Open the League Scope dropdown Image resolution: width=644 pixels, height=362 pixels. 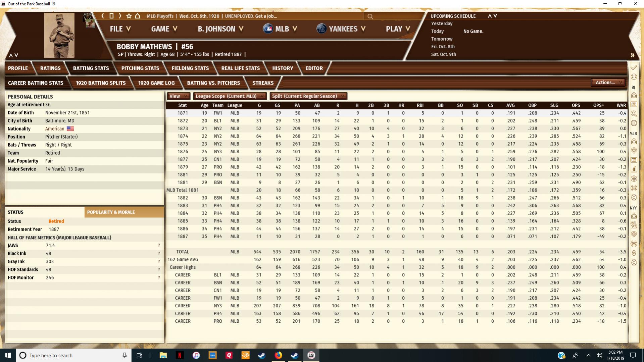coord(230,96)
